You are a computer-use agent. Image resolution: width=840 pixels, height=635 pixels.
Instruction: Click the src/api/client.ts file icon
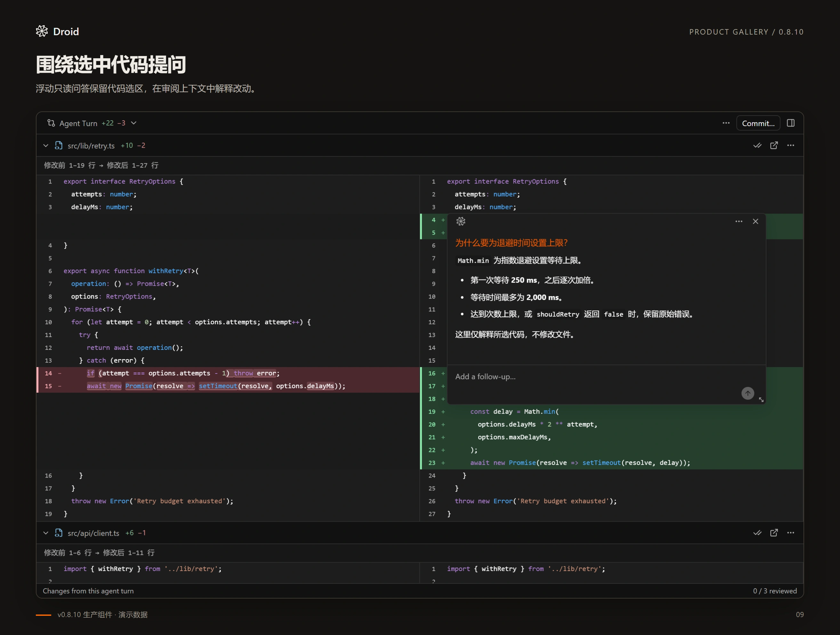click(59, 533)
